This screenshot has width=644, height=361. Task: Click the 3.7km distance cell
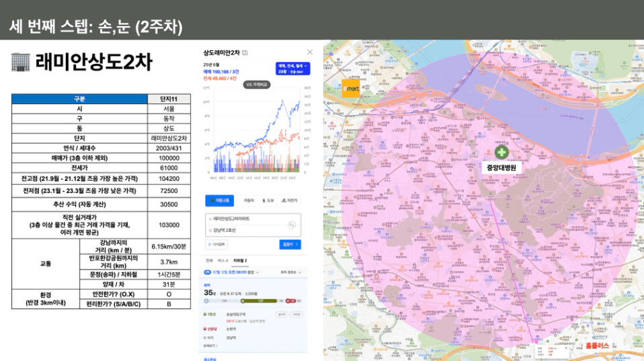(169, 262)
